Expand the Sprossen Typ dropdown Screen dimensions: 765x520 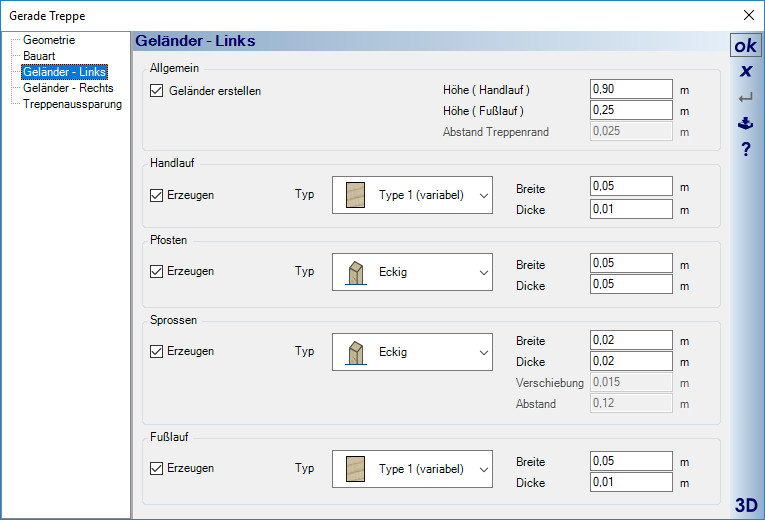click(x=412, y=352)
